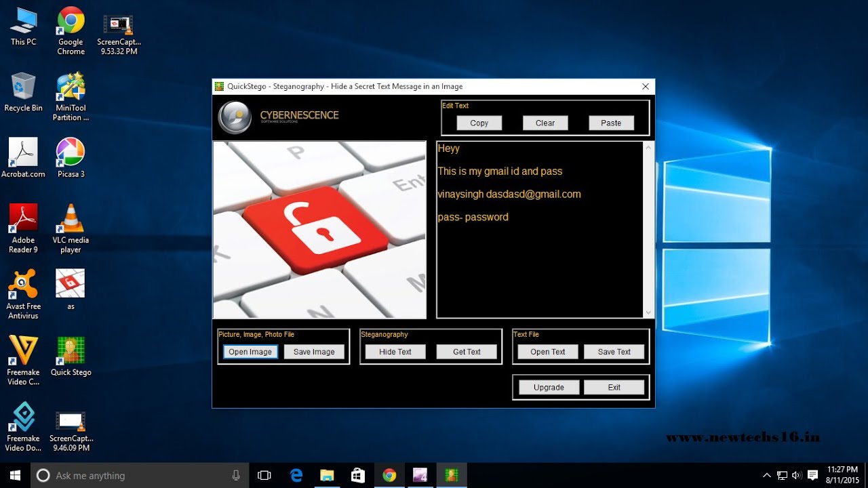Click the Windows Start button
This screenshot has width=868, height=488.
(x=15, y=475)
